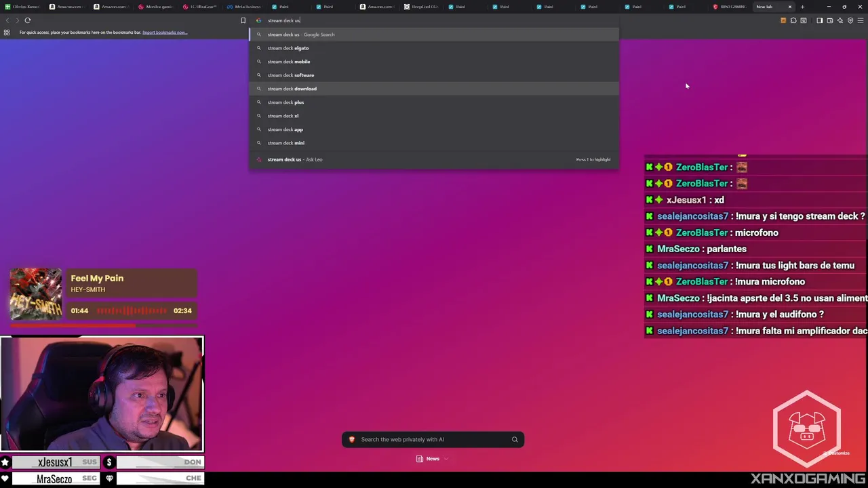The image size is (868, 488).
Task: Select suggestion 'stream deck us - Google Search'
Action: 434,35
